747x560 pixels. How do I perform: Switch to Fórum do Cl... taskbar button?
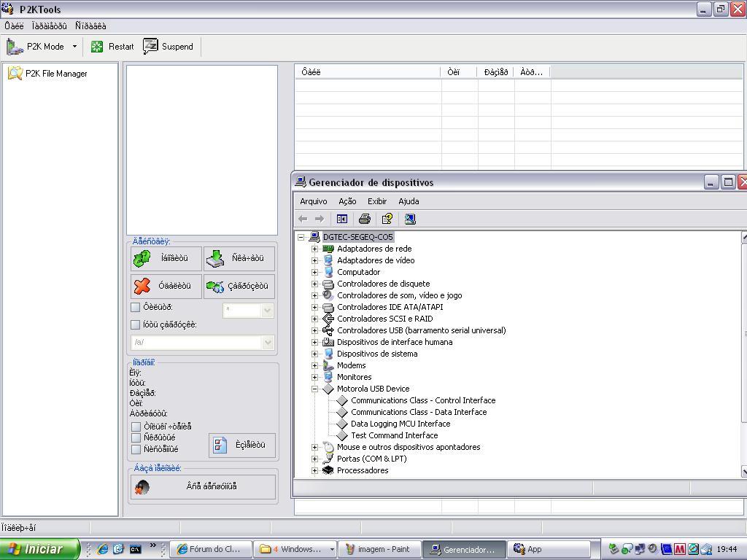click(211, 549)
